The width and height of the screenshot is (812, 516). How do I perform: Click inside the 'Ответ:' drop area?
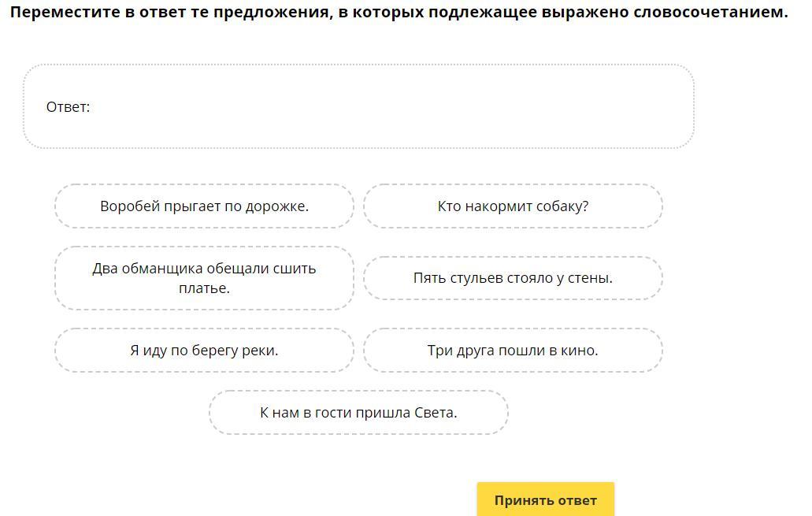[358, 106]
